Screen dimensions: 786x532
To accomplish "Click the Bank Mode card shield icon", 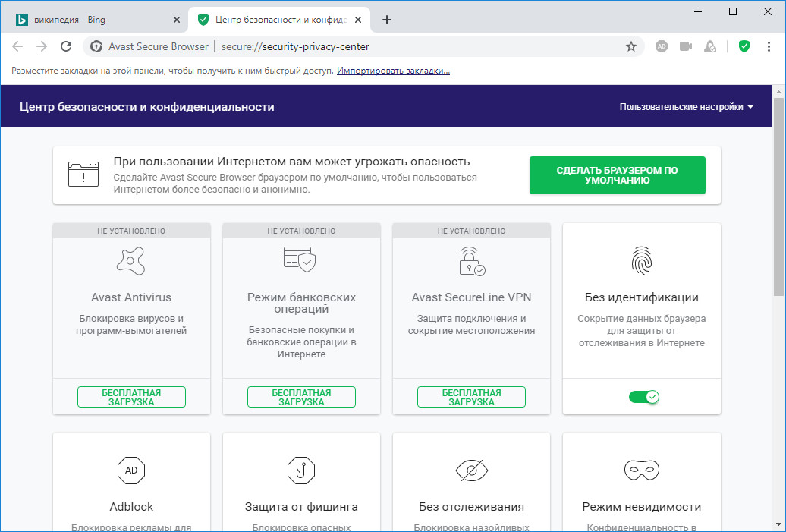I will tap(300, 260).
